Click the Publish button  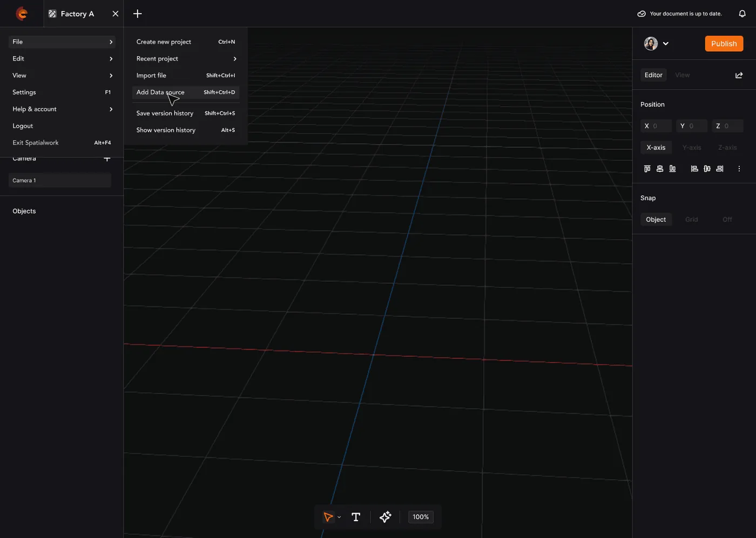pos(724,44)
